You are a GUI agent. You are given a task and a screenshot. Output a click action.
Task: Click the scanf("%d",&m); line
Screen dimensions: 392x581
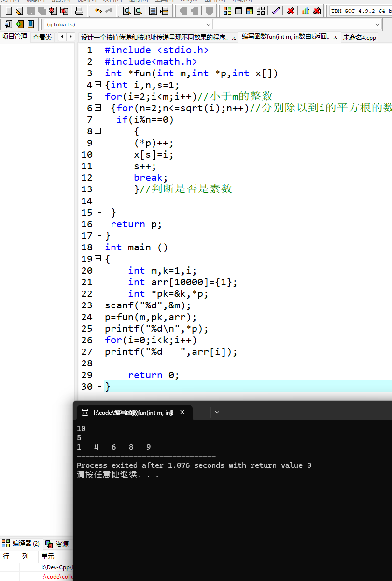coord(148,305)
